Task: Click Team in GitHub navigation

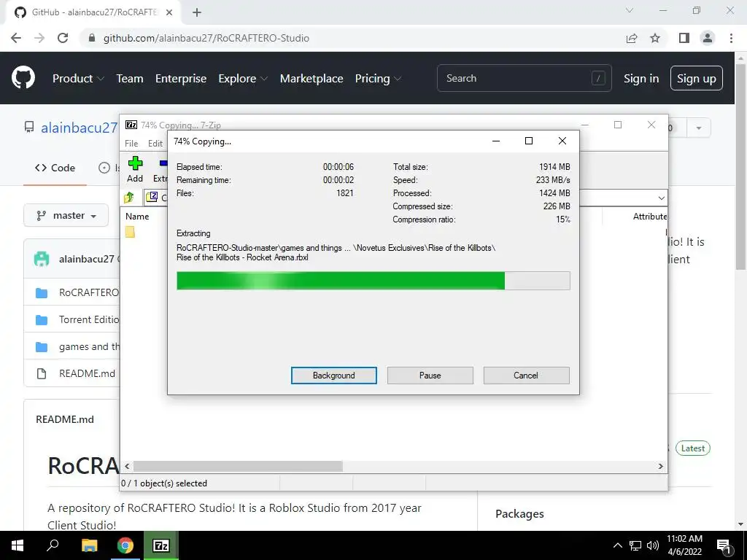Action: tap(130, 79)
